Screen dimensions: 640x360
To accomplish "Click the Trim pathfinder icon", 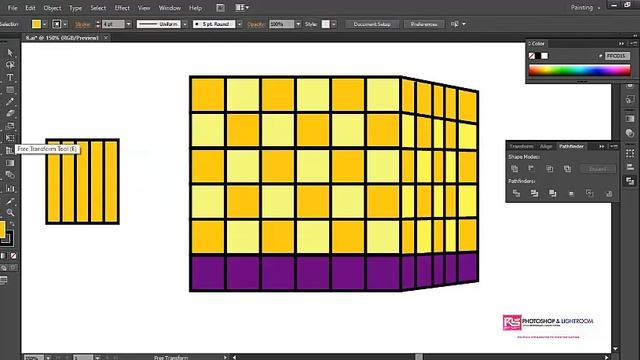I will [534, 193].
